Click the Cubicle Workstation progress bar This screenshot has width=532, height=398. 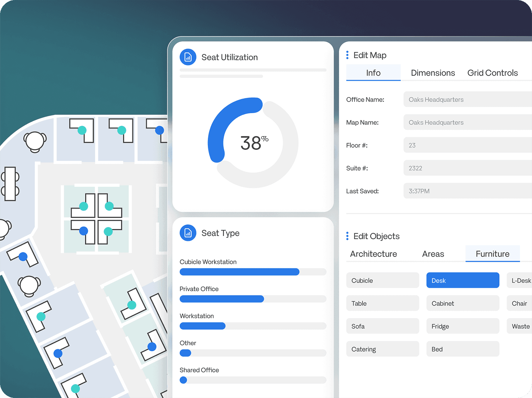(253, 272)
